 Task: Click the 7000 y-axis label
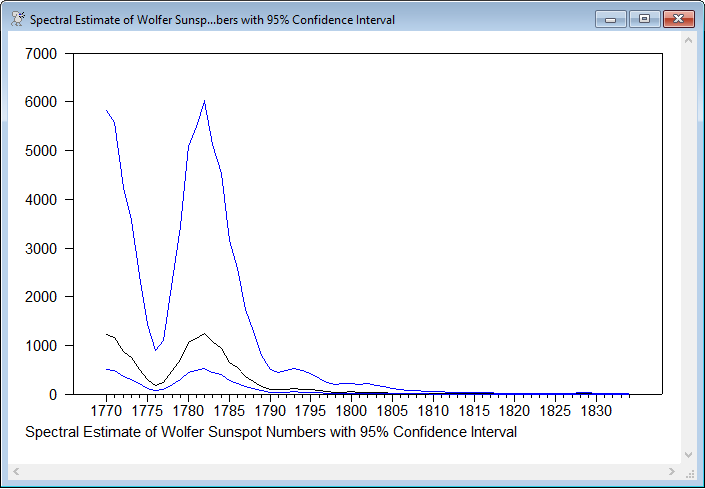click(x=43, y=54)
